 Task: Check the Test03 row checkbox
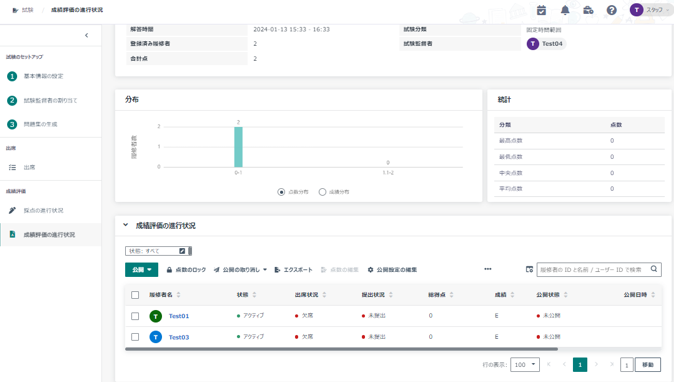click(x=135, y=337)
